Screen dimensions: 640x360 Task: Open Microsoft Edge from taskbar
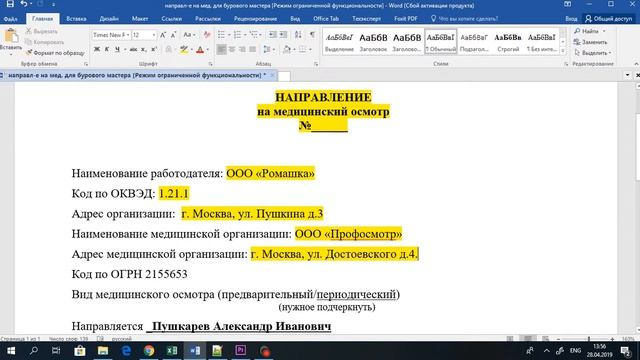click(126, 351)
